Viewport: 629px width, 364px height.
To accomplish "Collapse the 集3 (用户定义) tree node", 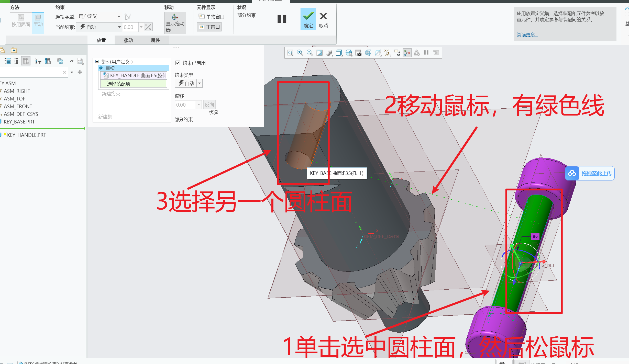I will [97, 61].
